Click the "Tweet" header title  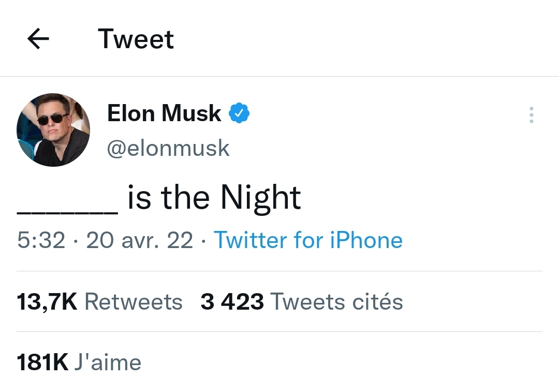click(136, 39)
